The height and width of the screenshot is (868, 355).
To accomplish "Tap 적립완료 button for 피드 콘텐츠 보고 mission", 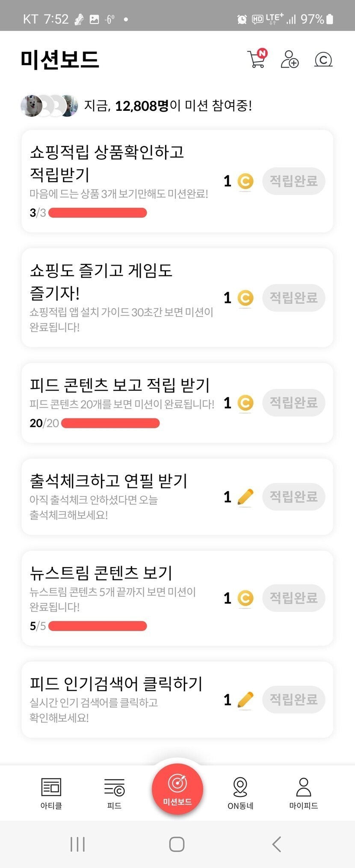I will tap(293, 403).
